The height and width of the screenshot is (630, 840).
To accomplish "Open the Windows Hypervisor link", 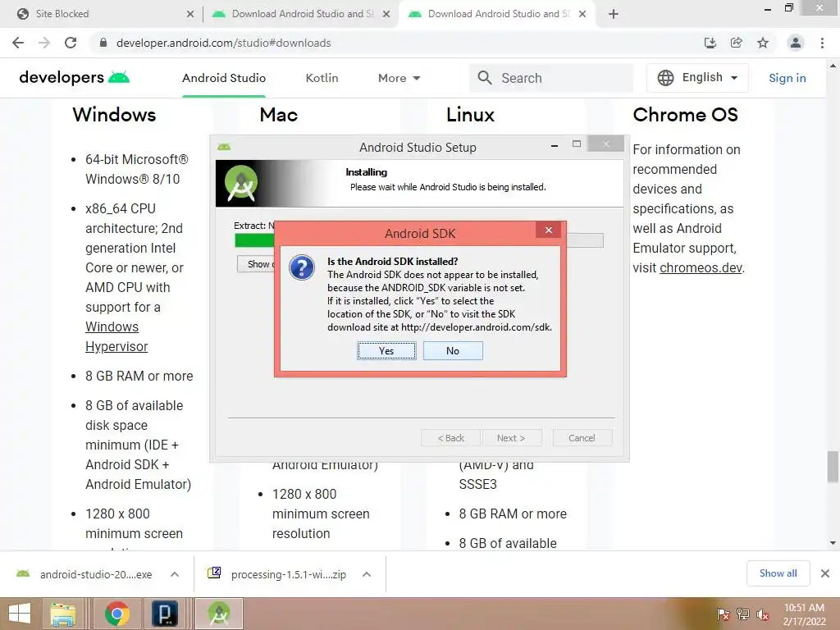I will pos(116,336).
